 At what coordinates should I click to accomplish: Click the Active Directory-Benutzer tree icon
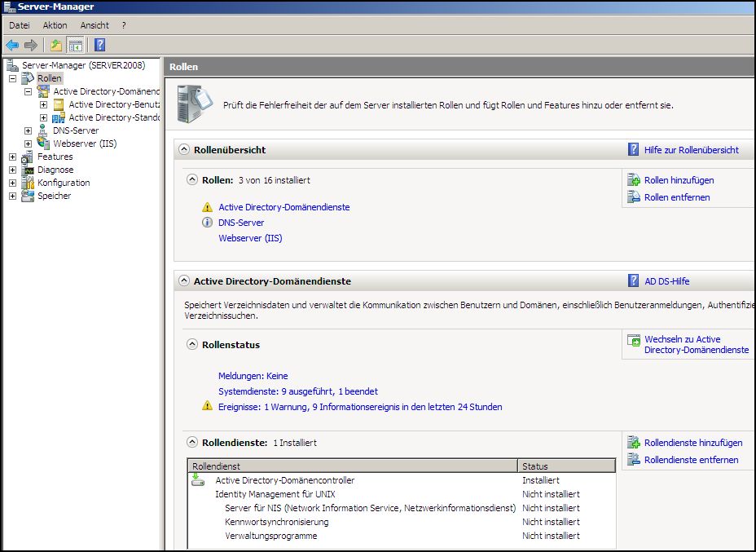59,104
